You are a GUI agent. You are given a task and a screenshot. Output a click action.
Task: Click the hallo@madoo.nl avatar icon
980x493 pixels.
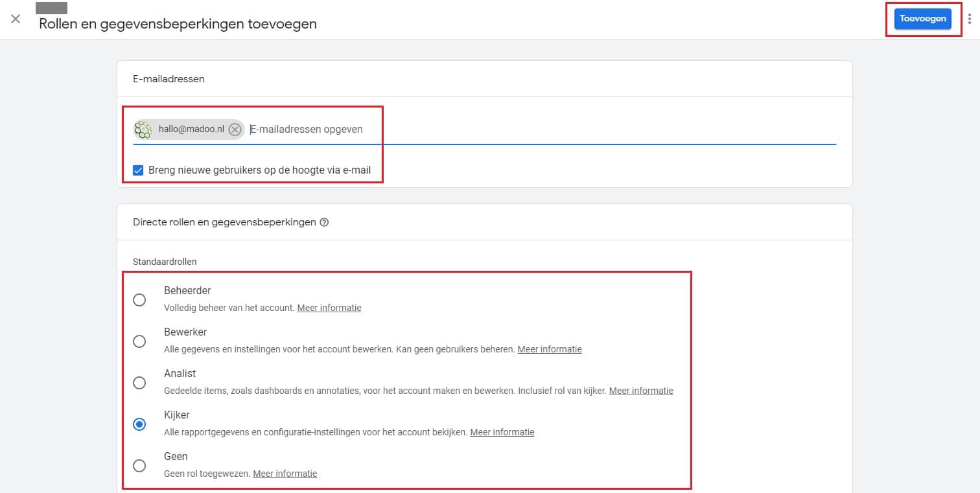coord(143,130)
